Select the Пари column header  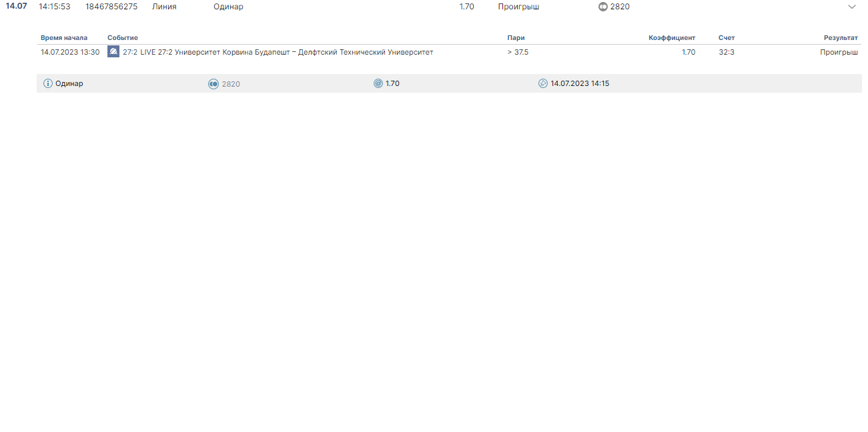tap(516, 38)
